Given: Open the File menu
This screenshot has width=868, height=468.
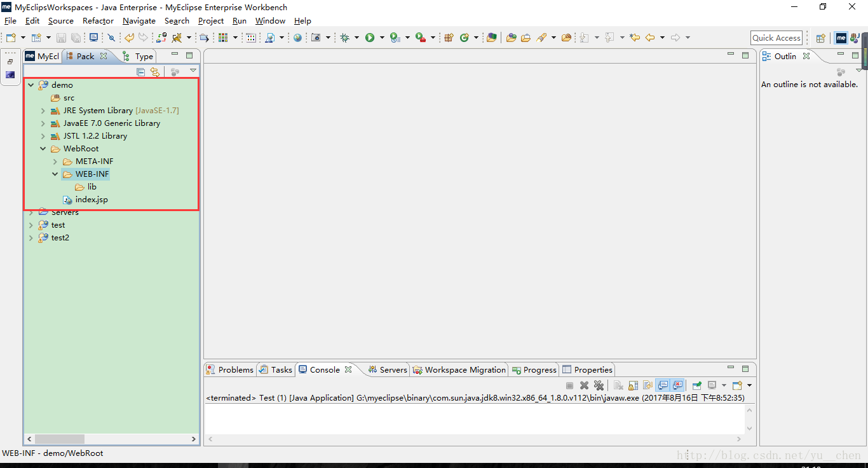Looking at the screenshot, I should click(x=10, y=20).
